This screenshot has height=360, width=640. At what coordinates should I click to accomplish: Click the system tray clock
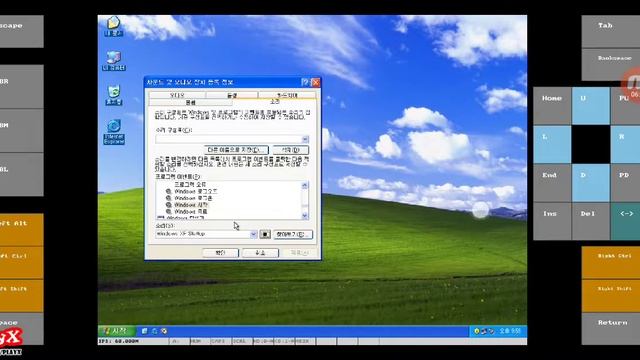(x=510, y=331)
